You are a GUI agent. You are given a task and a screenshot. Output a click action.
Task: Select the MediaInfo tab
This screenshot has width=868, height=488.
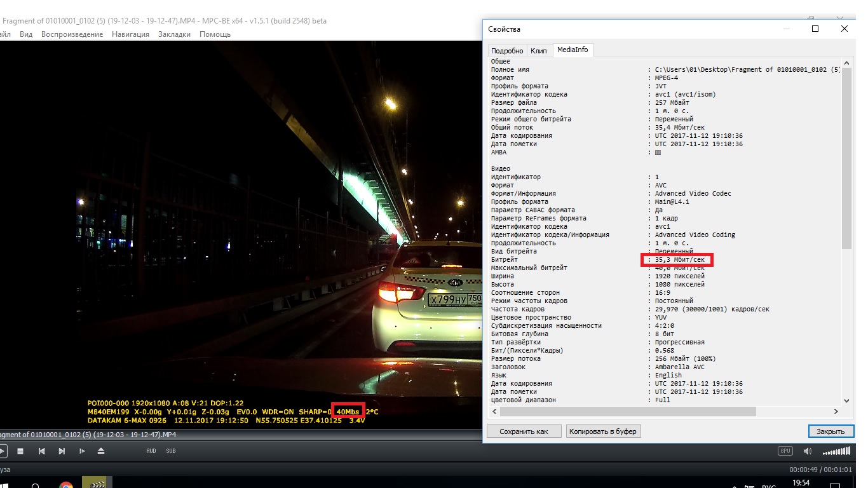pyautogui.click(x=573, y=50)
